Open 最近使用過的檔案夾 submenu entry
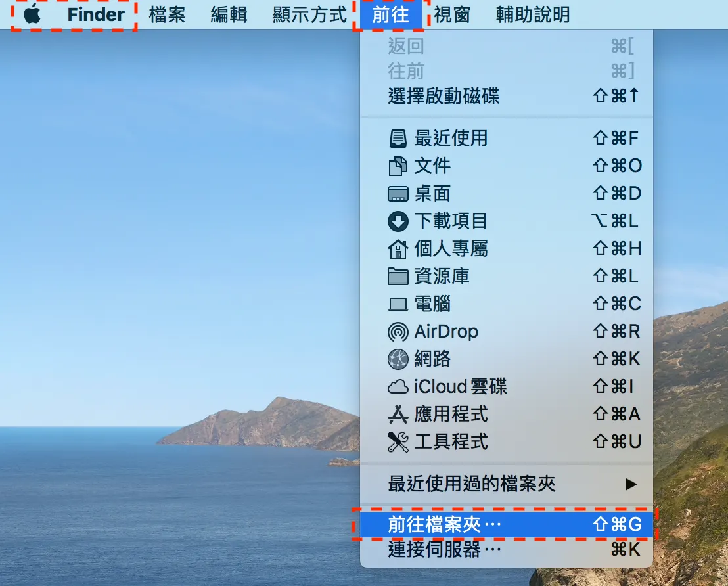Image resolution: width=728 pixels, height=586 pixels. (x=507, y=484)
